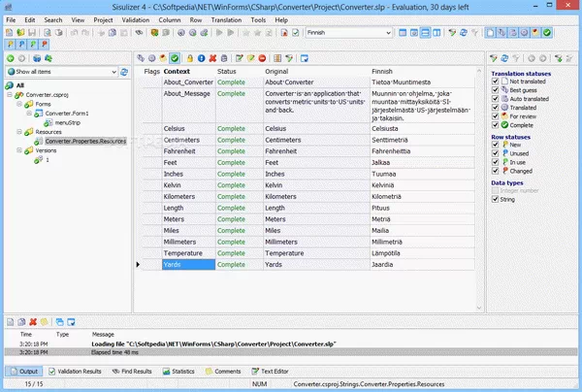Uncheck the Auto translated filter checkbox

click(x=497, y=100)
